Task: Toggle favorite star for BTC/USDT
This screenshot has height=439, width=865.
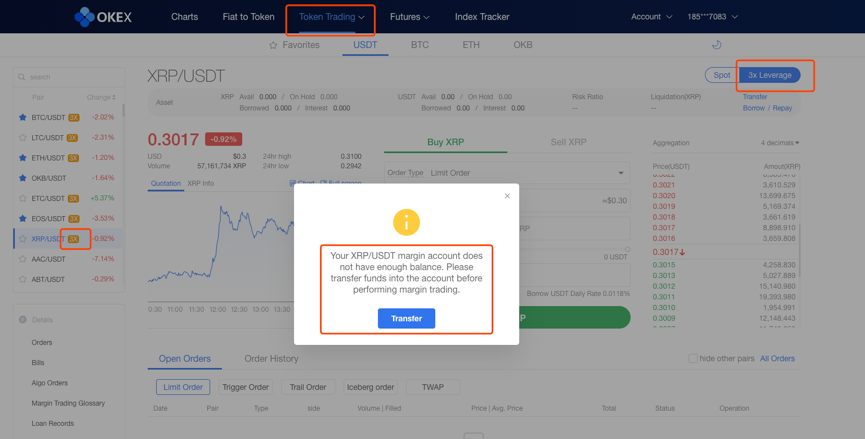Action: [23, 117]
